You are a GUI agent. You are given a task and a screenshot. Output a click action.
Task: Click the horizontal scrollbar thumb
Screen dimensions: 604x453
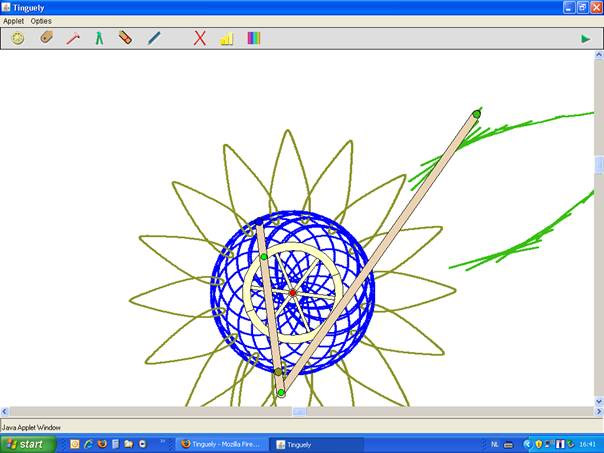coord(299,411)
